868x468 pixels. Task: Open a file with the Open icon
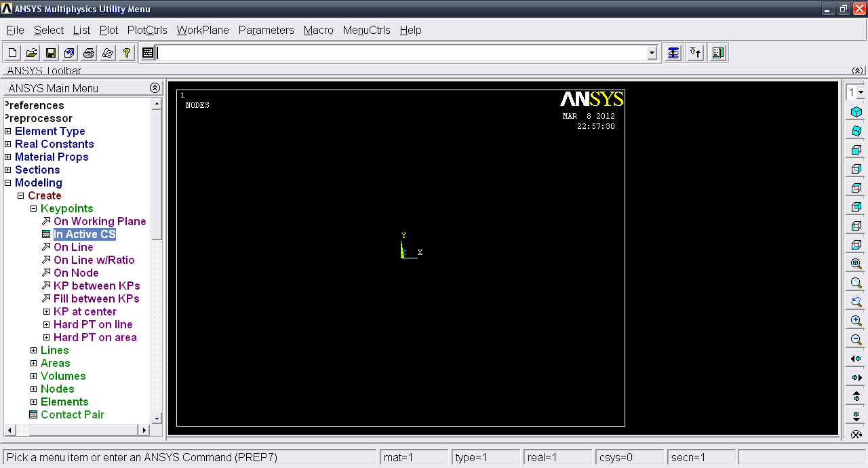pyautogui.click(x=31, y=53)
